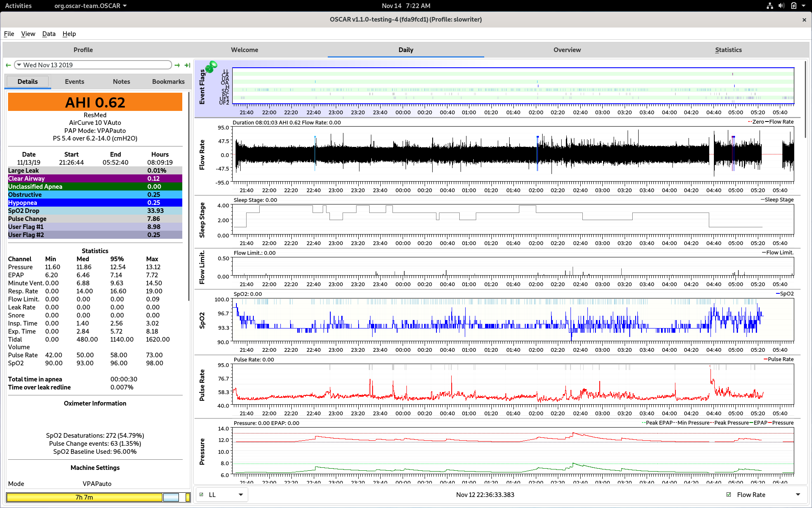This screenshot has height=508, width=812.
Task: Close the OSCAR window
Action: (x=804, y=19)
